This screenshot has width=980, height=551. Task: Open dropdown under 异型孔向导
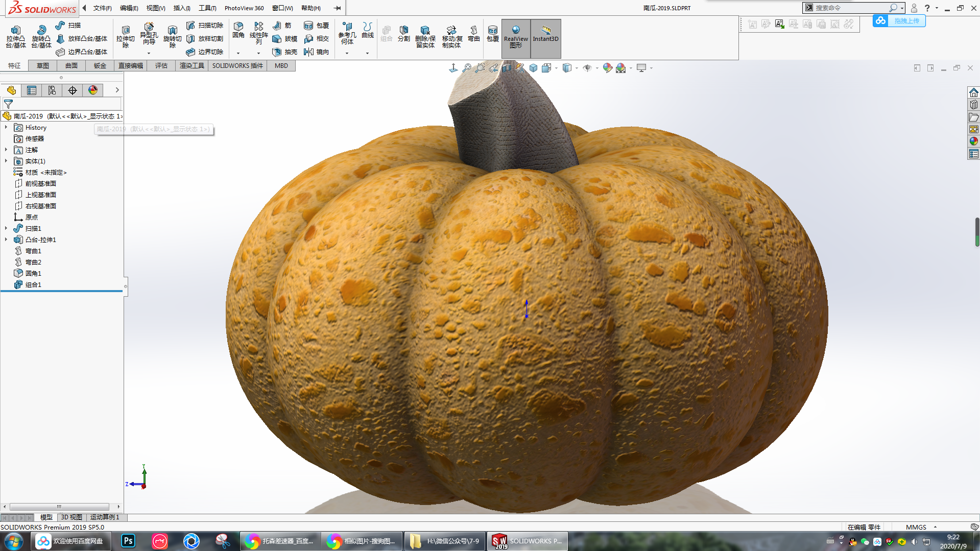click(x=149, y=53)
